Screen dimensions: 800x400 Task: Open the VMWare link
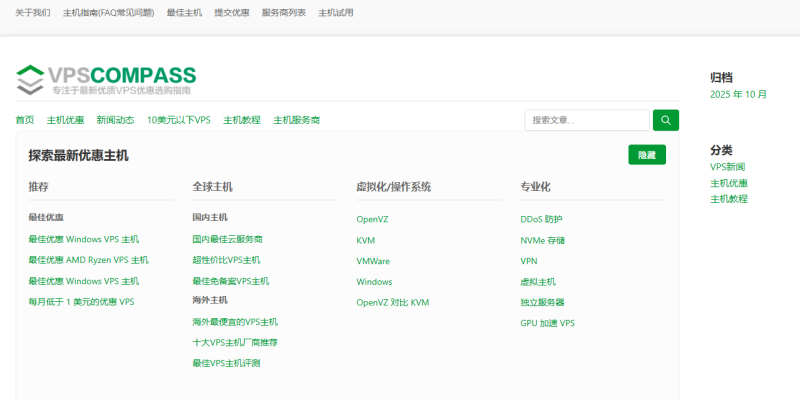click(373, 261)
